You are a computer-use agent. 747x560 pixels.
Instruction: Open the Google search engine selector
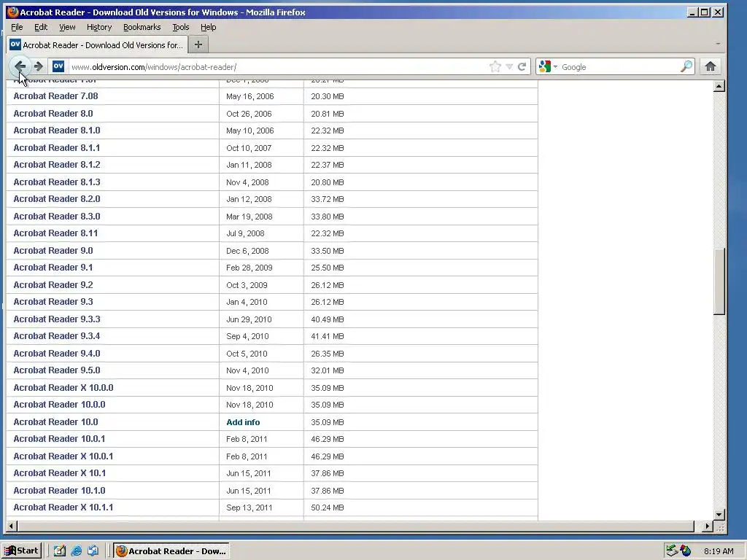pos(548,66)
